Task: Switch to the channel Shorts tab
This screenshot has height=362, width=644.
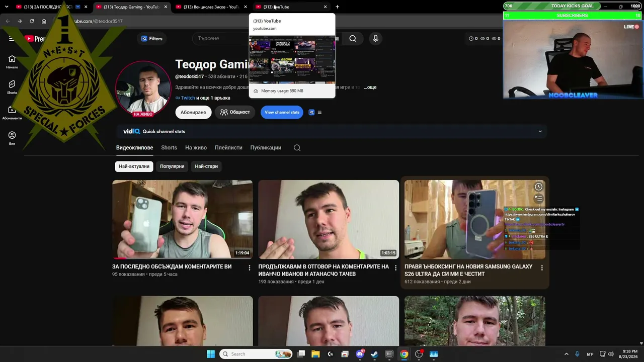Action: pyautogui.click(x=169, y=148)
